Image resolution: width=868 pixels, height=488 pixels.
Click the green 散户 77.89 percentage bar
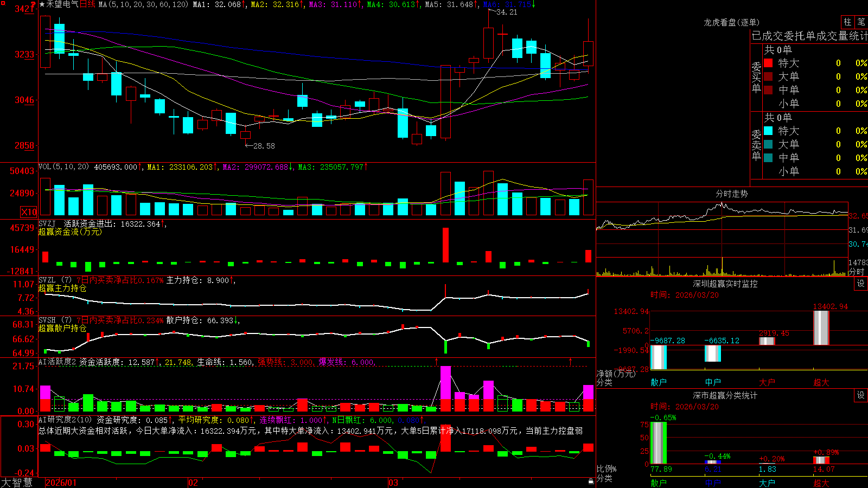point(659,443)
